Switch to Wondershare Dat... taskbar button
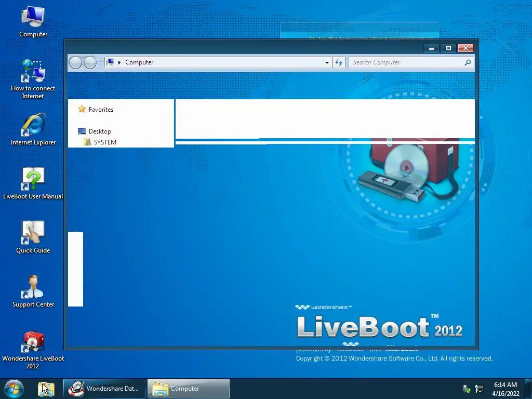This screenshot has width=532, height=399. click(x=104, y=389)
